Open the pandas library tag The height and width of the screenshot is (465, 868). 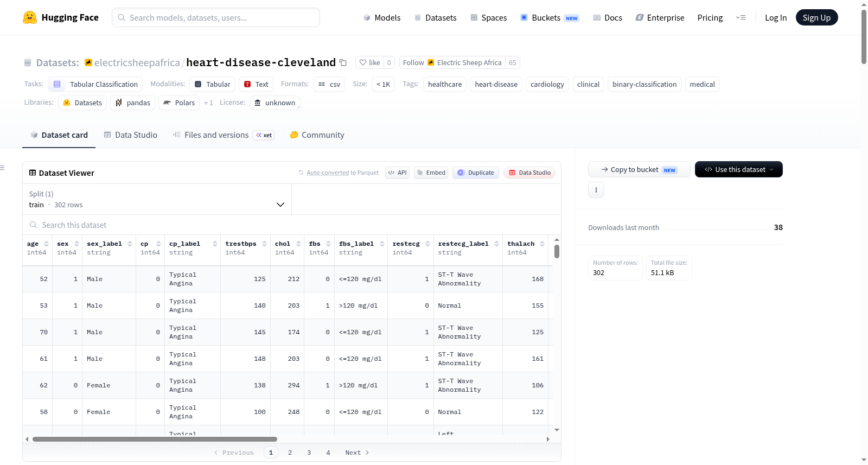133,103
